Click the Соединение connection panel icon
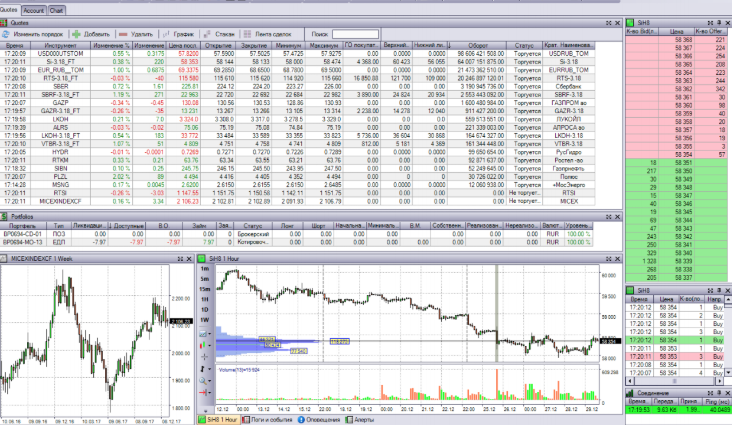732x425 pixels. [630, 393]
